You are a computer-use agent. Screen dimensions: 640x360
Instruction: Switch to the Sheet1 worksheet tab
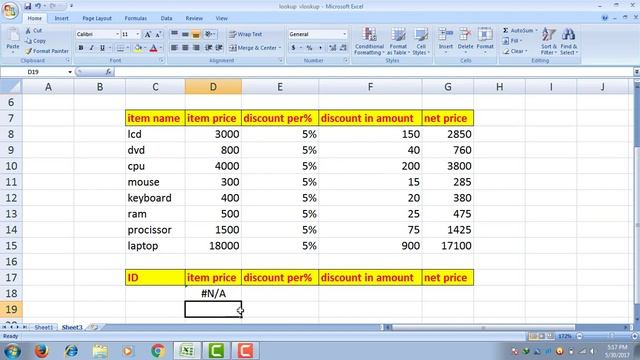point(43,327)
